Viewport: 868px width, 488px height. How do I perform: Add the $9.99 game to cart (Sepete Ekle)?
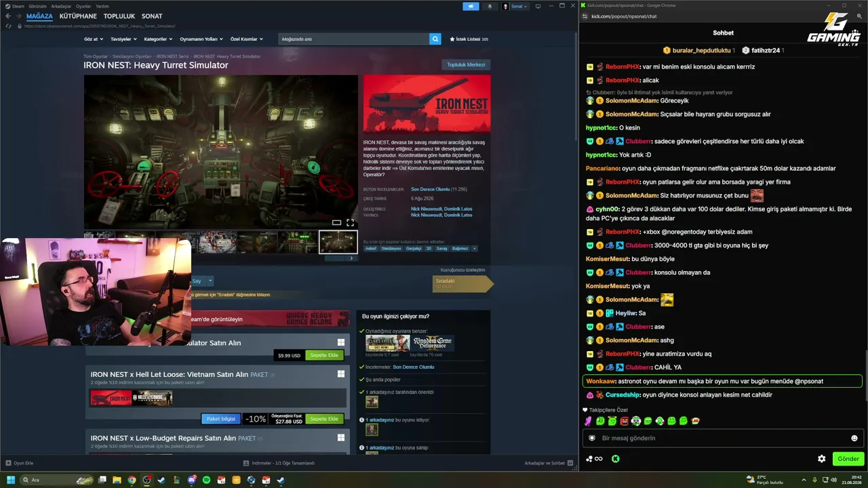[324, 355]
